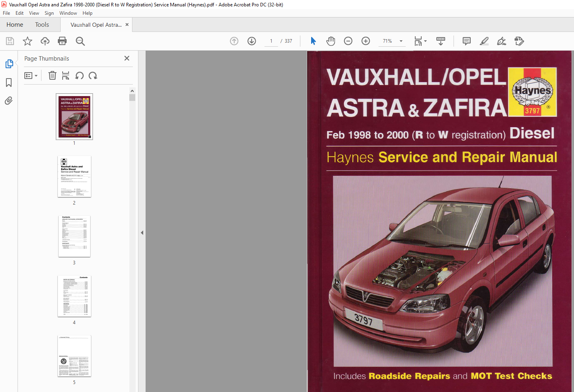The height and width of the screenshot is (392, 574).
Task: Select the Highlight text pen tool
Action: point(484,41)
